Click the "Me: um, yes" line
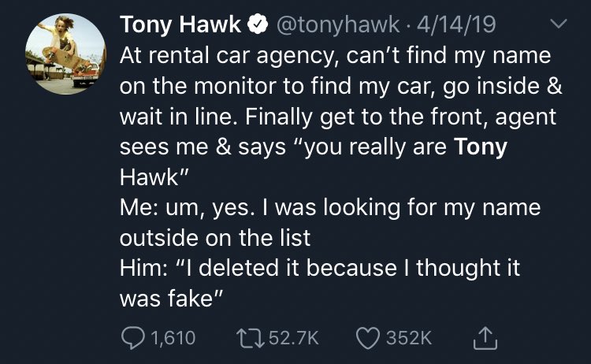591x364 pixels. pyautogui.click(x=330, y=208)
